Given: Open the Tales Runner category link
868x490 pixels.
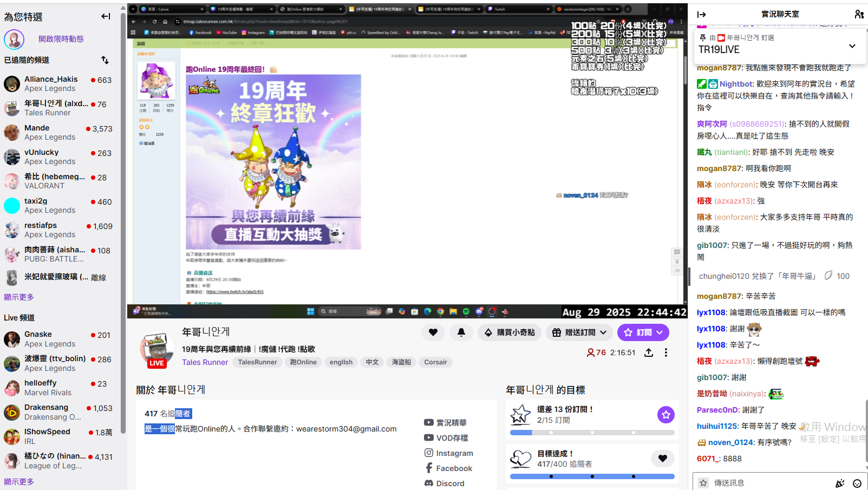Looking at the screenshot, I should click(x=205, y=362).
